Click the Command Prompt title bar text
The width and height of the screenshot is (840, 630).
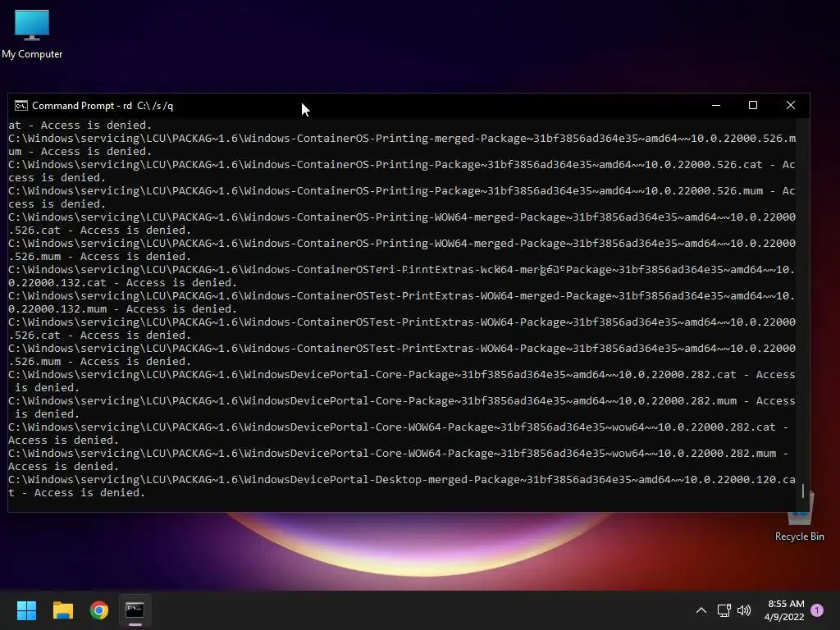click(x=103, y=106)
